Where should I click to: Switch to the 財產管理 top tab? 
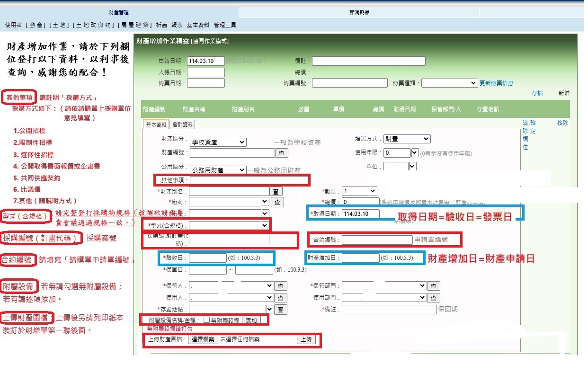(x=118, y=12)
